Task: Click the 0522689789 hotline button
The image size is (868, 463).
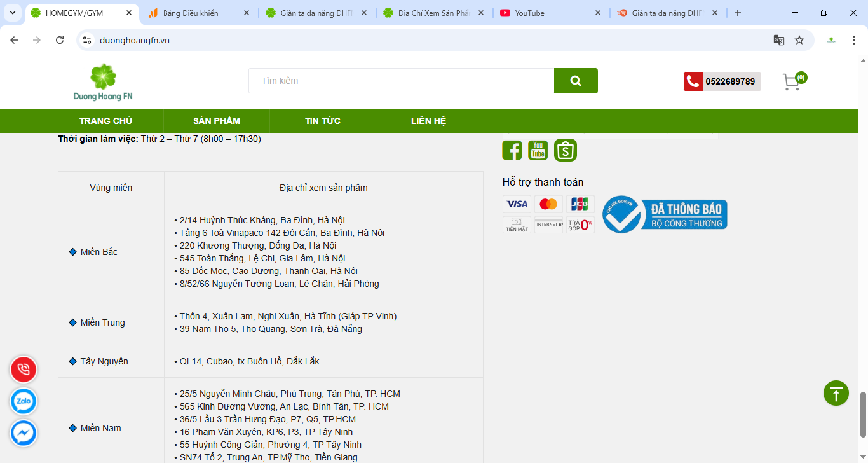Action: [722, 81]
